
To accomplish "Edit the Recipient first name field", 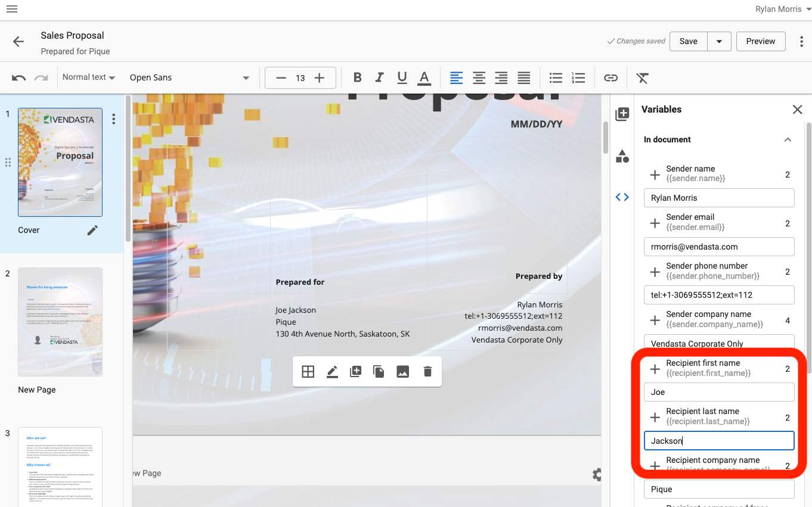I will pos(719,392).
